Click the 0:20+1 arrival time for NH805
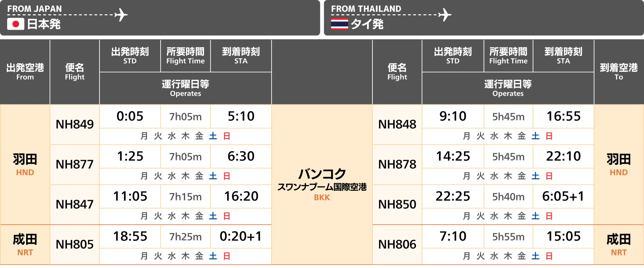This screenshot has width=644, height=268. pyautogui.click(x=241, y=237)
